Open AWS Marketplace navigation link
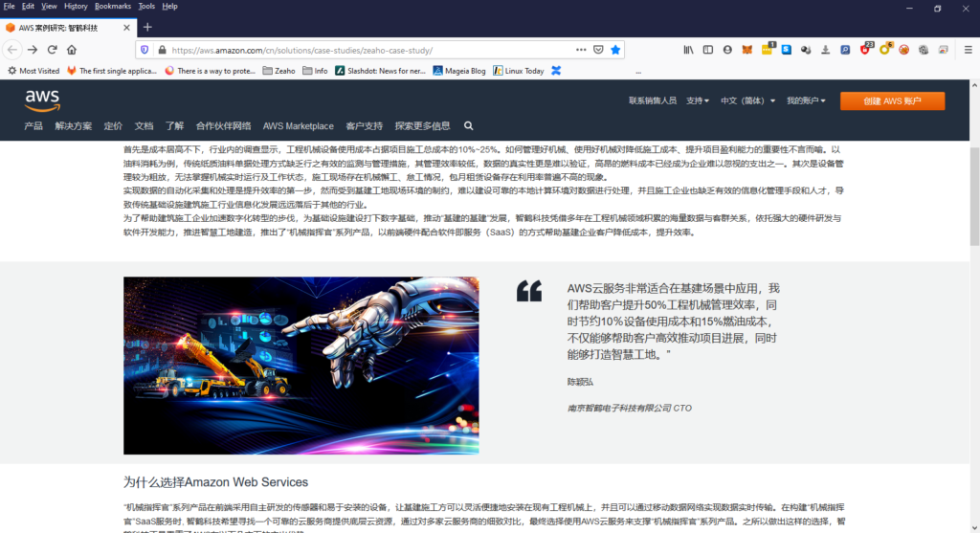Image resolution: width=980 pixels, height=533 pixels. [299, 126]
